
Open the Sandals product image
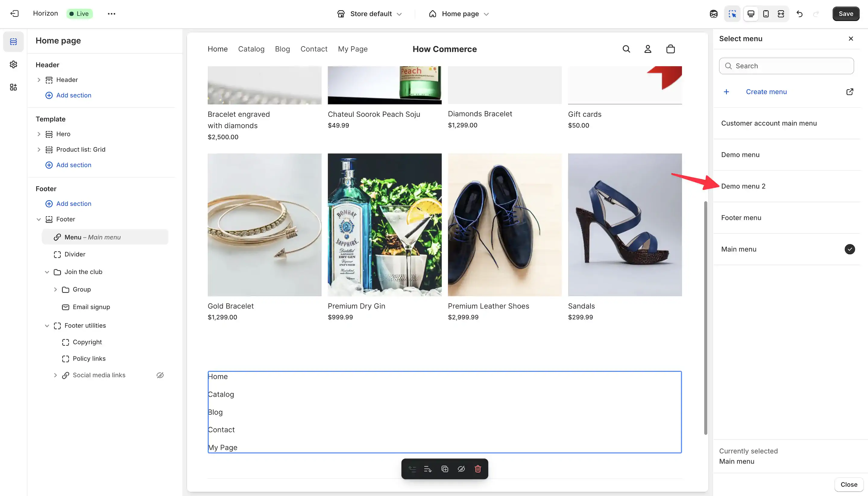click(x=624, y=224)
